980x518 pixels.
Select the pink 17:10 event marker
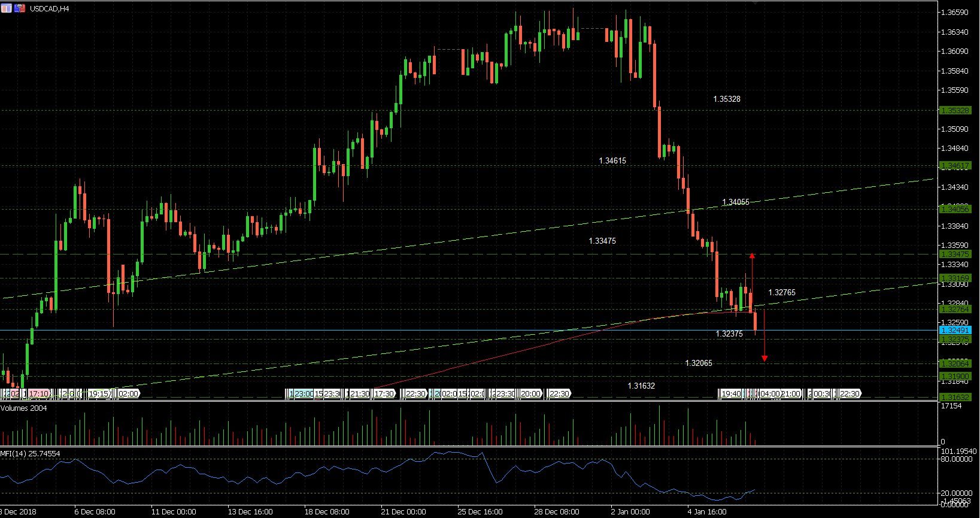39,393
